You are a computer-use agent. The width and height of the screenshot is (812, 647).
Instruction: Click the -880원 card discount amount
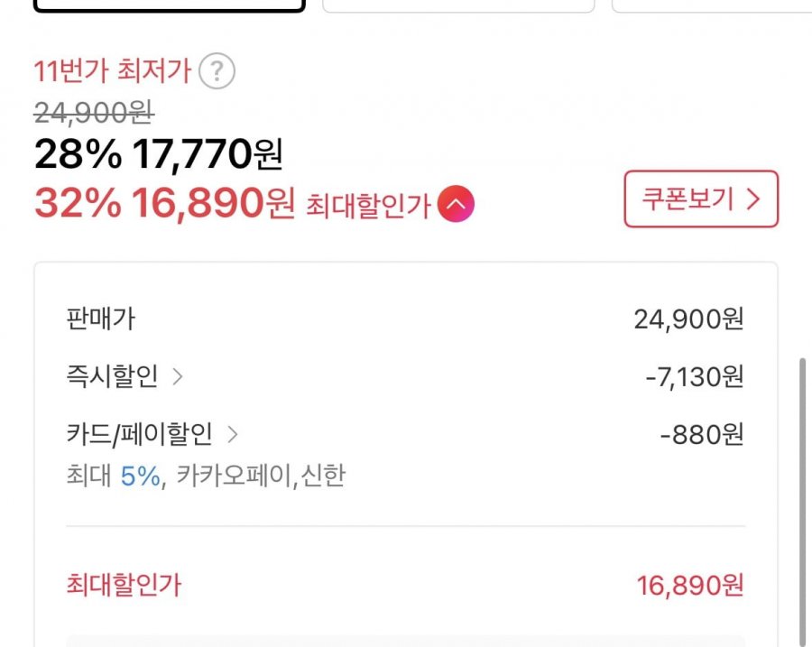702,435
